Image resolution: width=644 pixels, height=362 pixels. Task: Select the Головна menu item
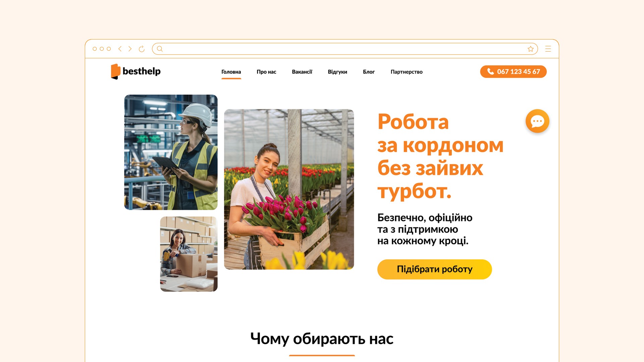[x=231, y=72]
